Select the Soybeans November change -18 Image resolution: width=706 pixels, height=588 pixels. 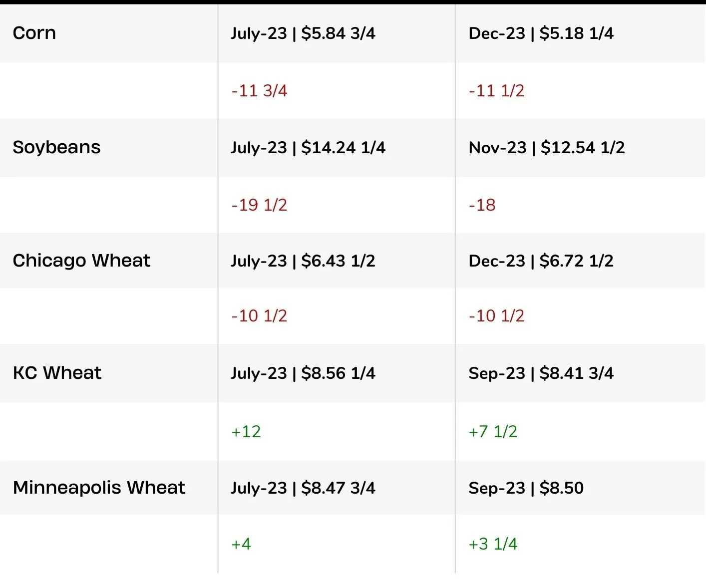482,205
